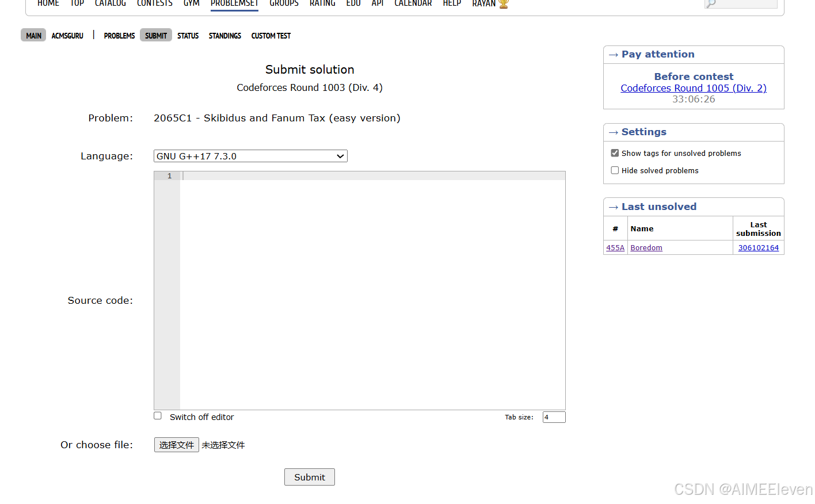Open Codeforces Round 1005 (Div. 2) link
The height and width of the screenshot is (504, 815).
point(694,88)
